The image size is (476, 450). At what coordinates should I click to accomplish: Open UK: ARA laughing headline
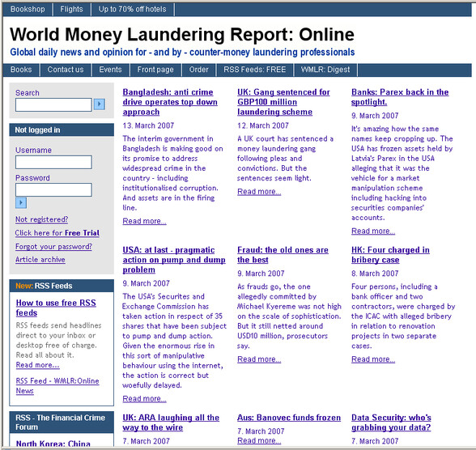(171, 422)
